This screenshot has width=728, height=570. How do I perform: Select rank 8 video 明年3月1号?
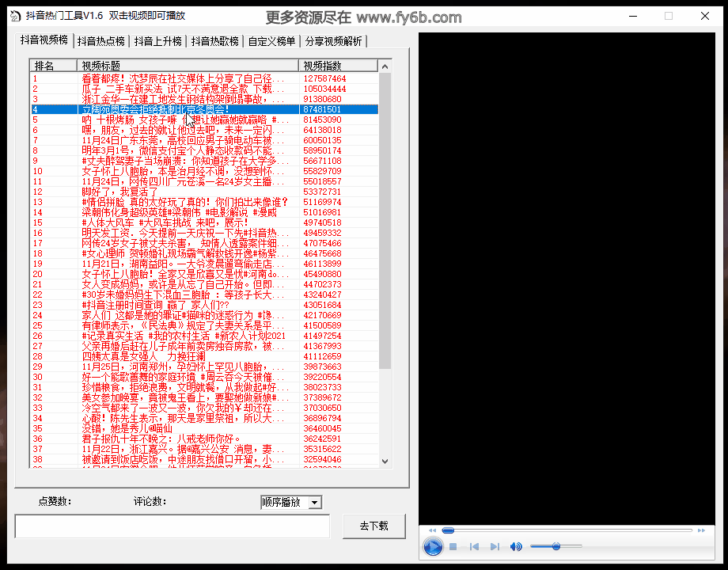(x=205, y=150)
